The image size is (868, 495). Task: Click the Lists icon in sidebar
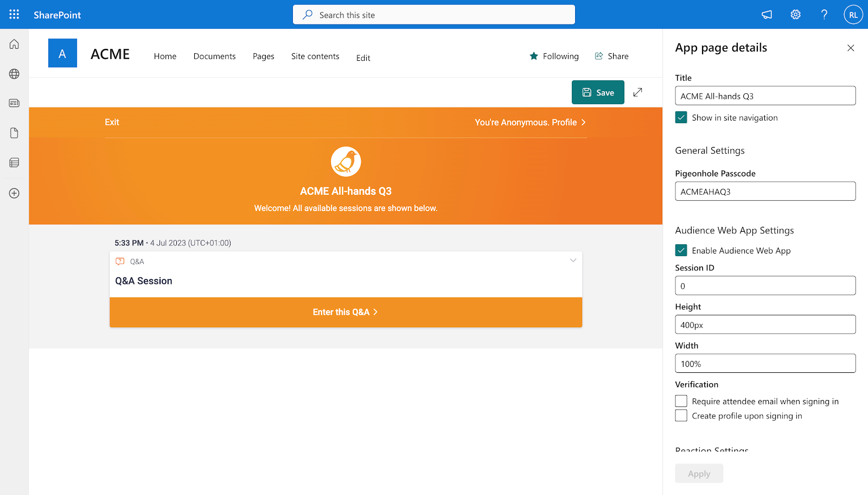coord(14,162)
